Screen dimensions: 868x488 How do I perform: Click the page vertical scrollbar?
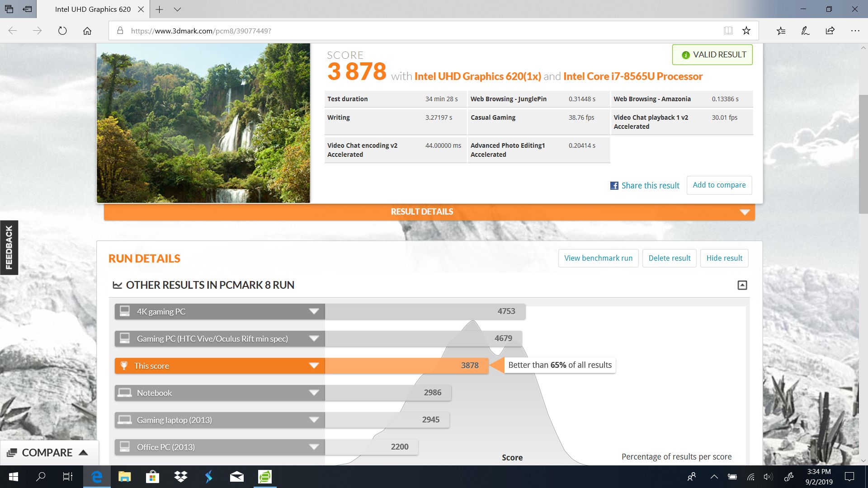pyautogui.click(x=863, y=154)
